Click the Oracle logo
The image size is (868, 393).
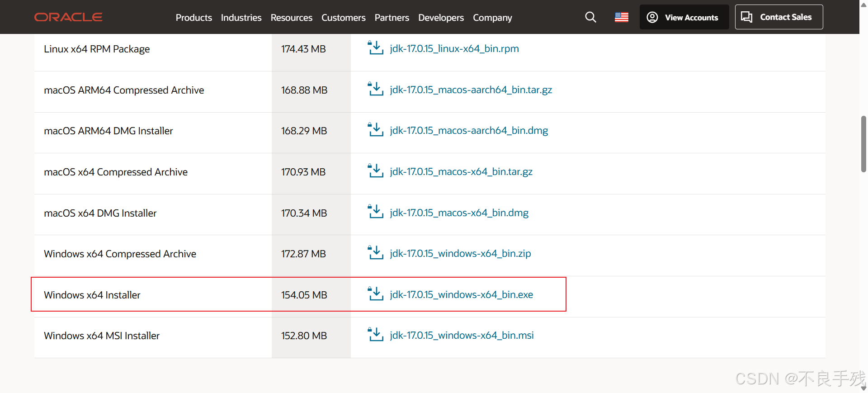tap(69, 17)
